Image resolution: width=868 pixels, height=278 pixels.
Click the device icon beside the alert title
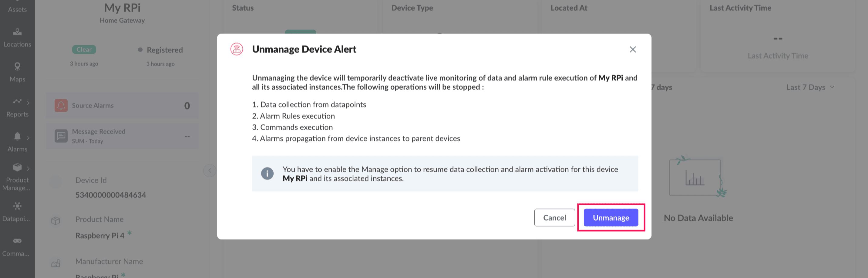click(237, 49)
